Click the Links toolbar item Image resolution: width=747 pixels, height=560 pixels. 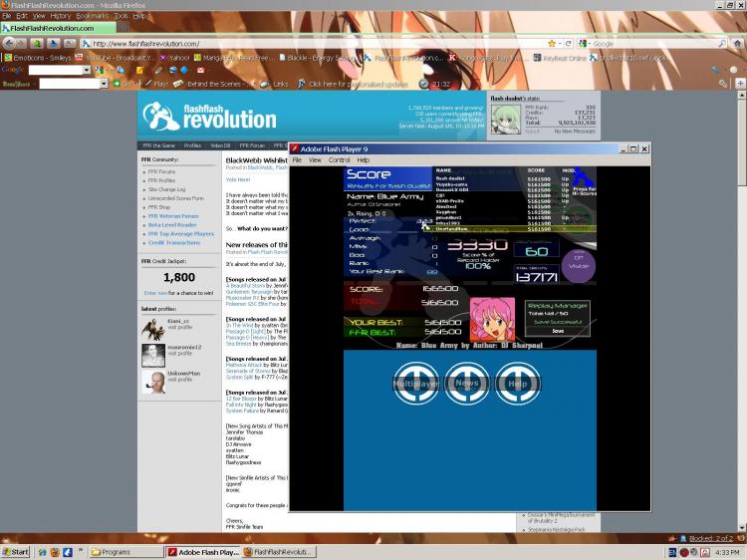pyautogui.click(x=275, y=84)
